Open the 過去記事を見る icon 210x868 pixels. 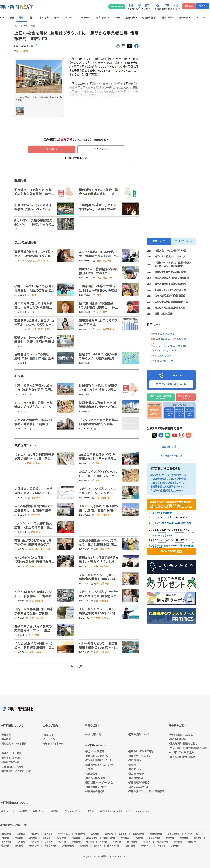(167, 6)
